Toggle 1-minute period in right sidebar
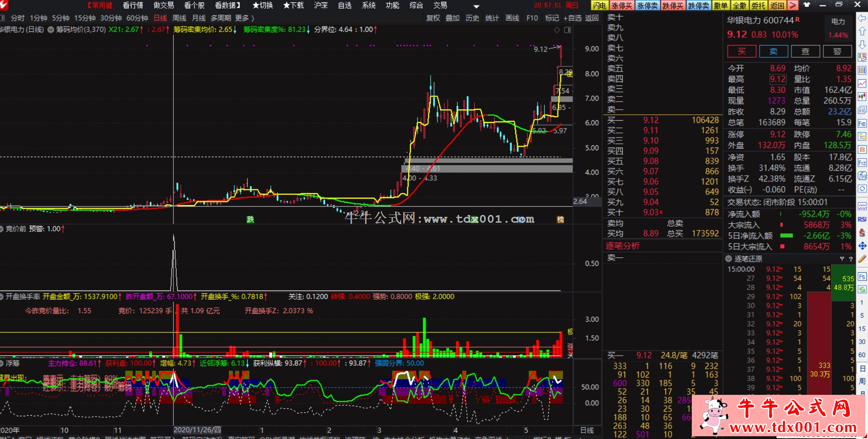This screenshot has width=868, height=439. click(x=862, y=302)
